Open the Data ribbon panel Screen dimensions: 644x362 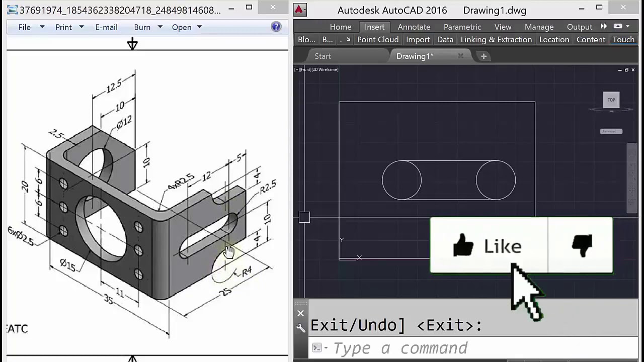[x=445, y=40]
